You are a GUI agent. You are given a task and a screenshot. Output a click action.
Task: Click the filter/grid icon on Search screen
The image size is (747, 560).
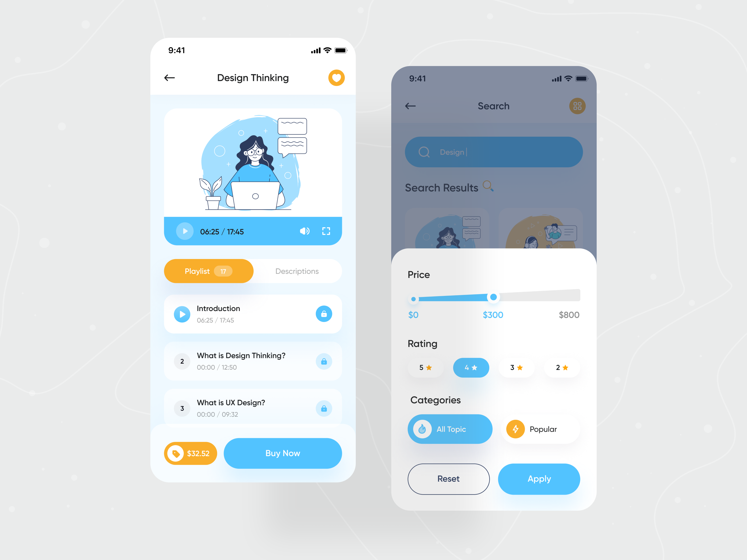click(578, 106)
